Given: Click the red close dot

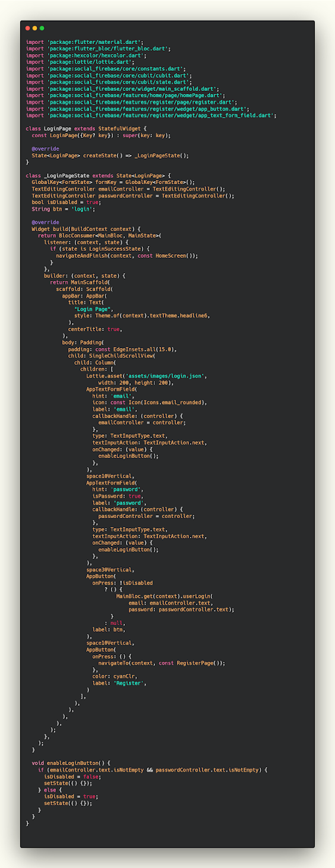Looking at the screenshot, I should point(28,28).
